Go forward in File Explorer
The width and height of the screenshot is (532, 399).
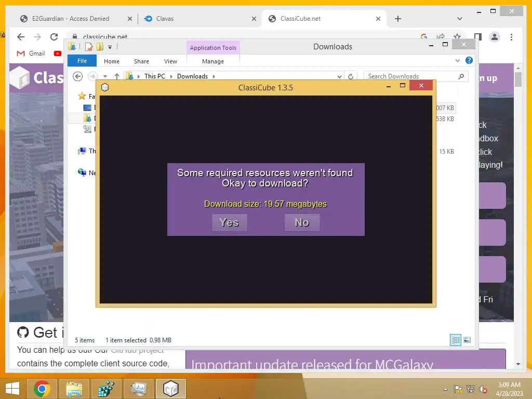[92, 76]
